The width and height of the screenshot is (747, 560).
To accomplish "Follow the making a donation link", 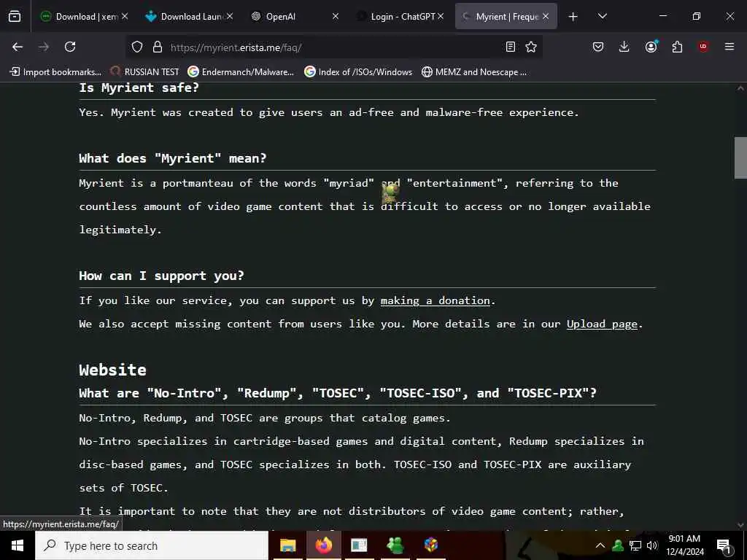I will coord(435,300).
